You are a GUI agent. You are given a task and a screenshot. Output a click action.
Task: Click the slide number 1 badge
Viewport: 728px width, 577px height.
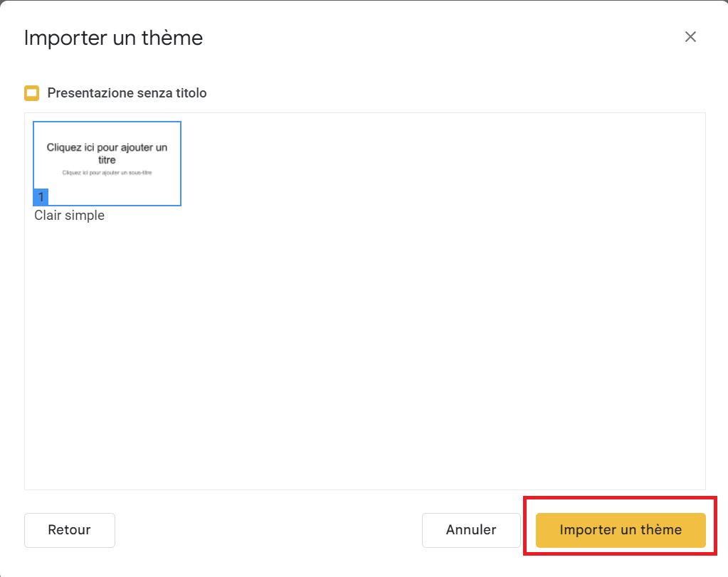(x=41, y=197)
